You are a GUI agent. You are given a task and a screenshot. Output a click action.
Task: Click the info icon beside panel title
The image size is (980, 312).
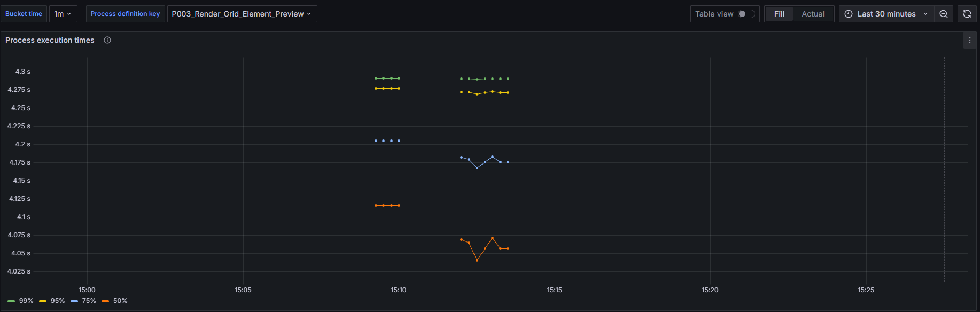pos(107,40)
